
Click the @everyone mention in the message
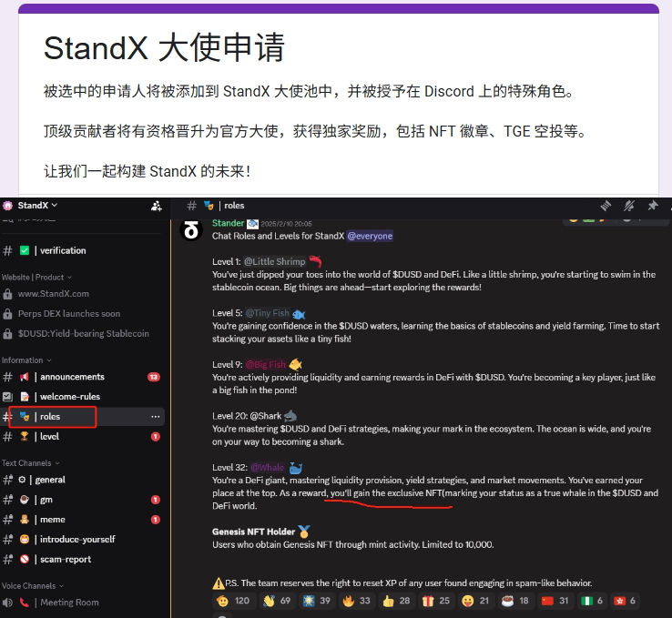click(370, 236)
